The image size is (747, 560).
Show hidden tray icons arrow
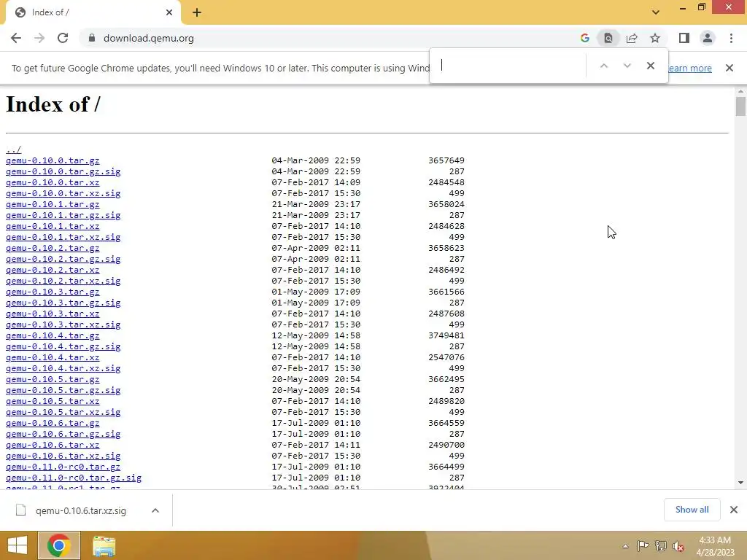coord(625,546)
